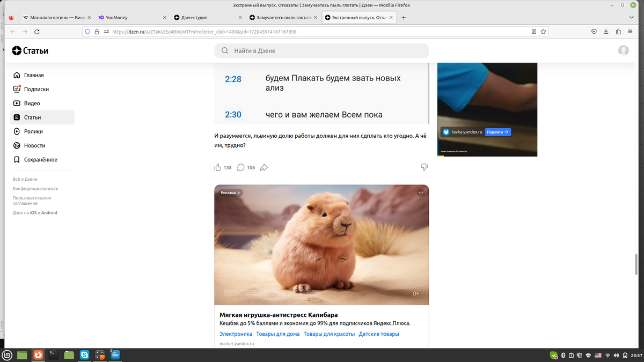Select Статьи in the sidebar

click(x=42, y=117)
